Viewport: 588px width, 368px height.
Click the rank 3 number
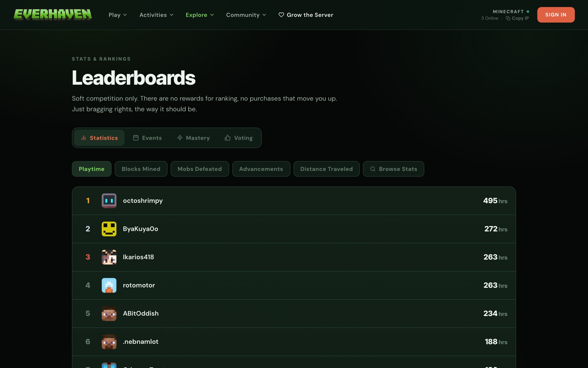[88, 257]
